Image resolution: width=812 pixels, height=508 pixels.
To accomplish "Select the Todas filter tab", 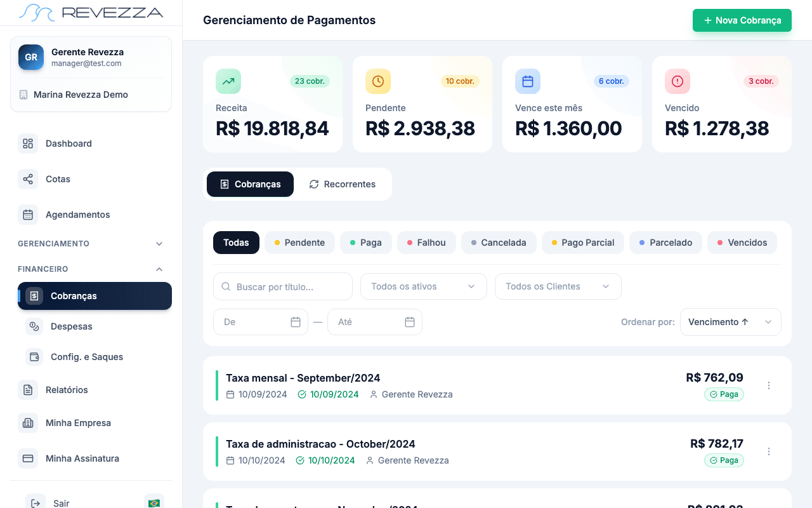I will 236,243.
